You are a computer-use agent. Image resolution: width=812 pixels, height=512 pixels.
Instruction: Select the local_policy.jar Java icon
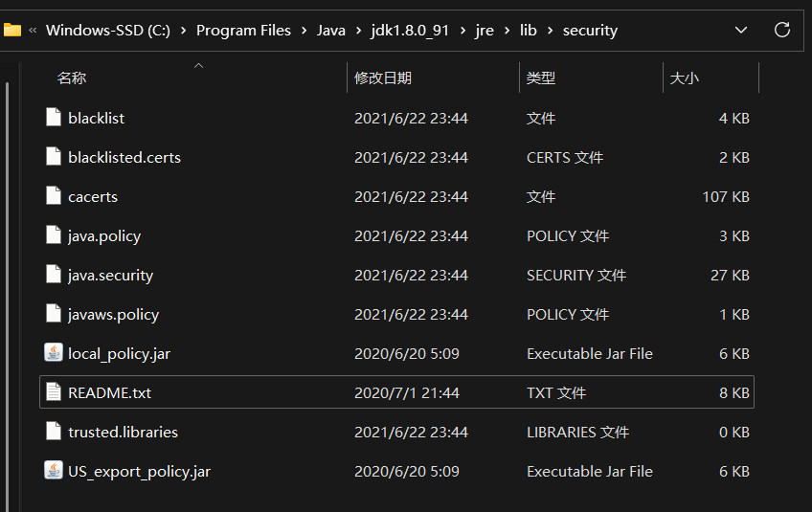click(54, 353)
